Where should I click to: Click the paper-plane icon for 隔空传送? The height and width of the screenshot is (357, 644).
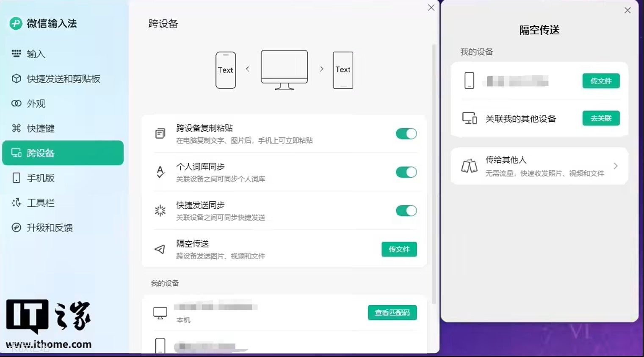point(160,249)
